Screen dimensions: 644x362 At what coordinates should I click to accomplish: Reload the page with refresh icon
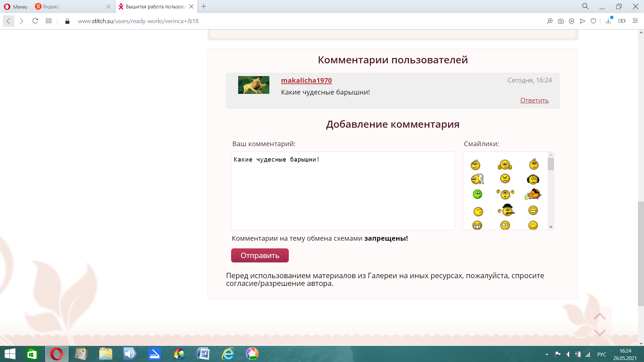[35, 21]
